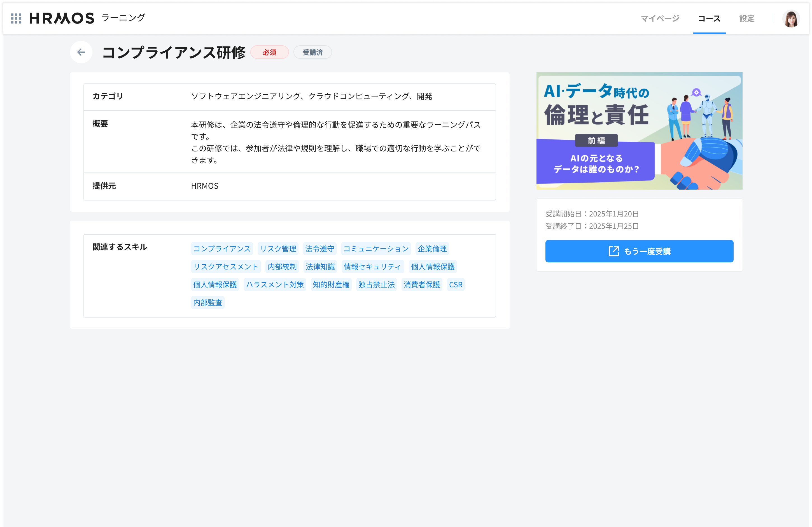
Task: Click the 受講終了日：2025年1月25日 text
Action: pyautogui.click(x=592, y=226)
